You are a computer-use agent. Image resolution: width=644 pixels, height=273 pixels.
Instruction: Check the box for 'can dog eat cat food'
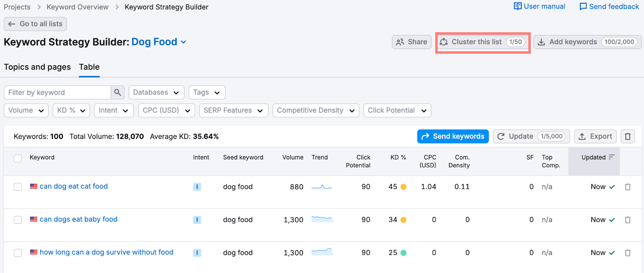[x=18, y=187]
